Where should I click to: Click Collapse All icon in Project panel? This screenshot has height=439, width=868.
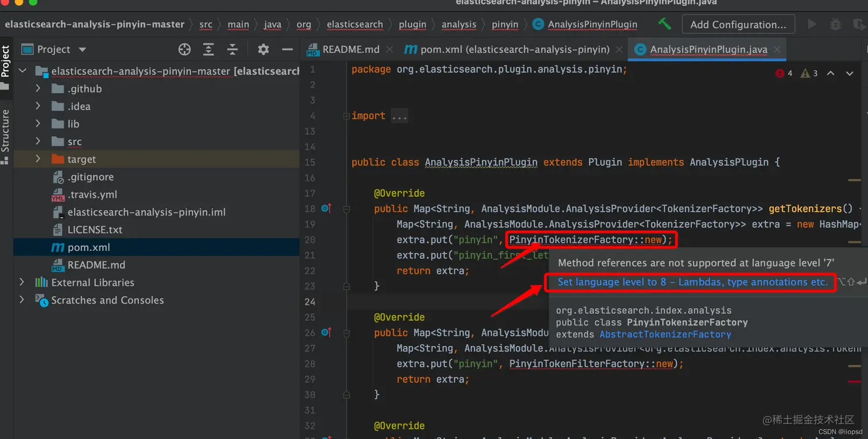click(232, 49)
